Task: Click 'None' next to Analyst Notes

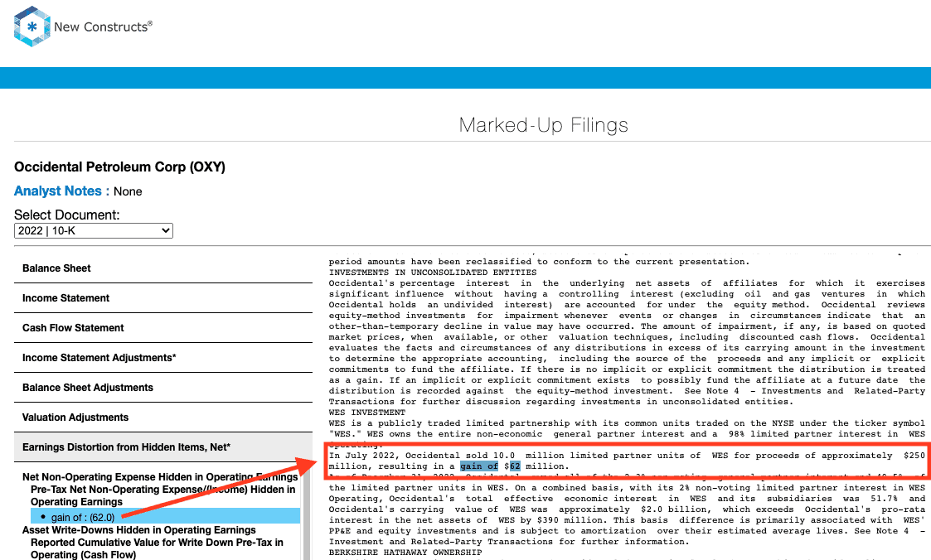Action: (128, 191)
